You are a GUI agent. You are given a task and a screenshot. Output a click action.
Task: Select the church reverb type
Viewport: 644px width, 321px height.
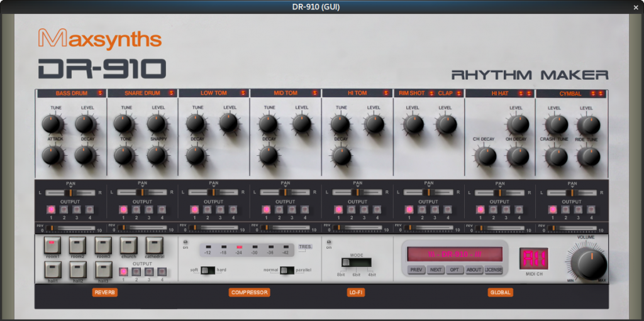(128, 245)
